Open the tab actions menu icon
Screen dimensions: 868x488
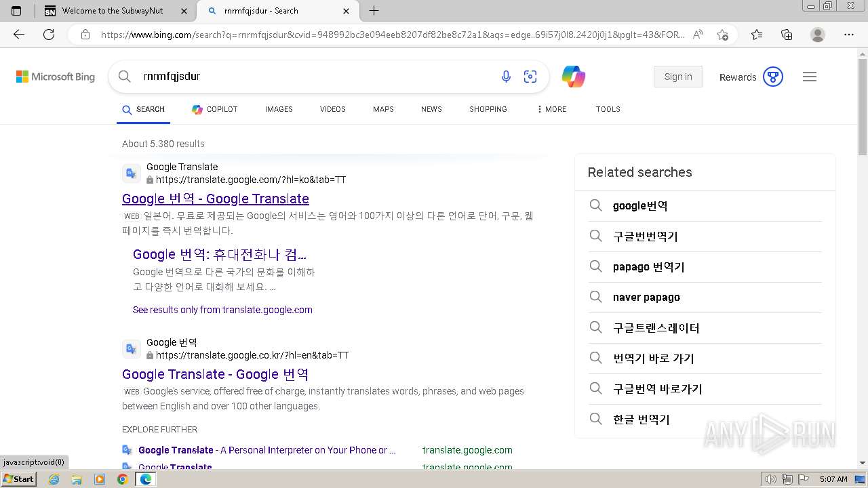pos(17,11)
